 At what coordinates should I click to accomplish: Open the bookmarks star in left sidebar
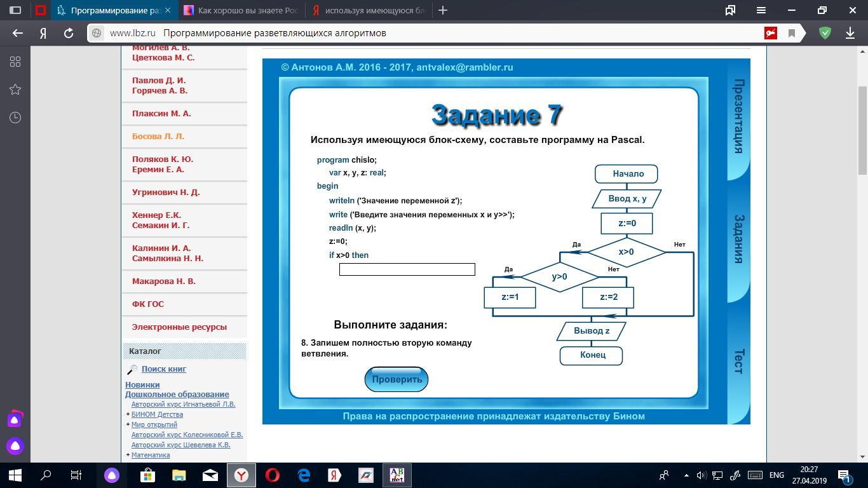tap(15, 90)
